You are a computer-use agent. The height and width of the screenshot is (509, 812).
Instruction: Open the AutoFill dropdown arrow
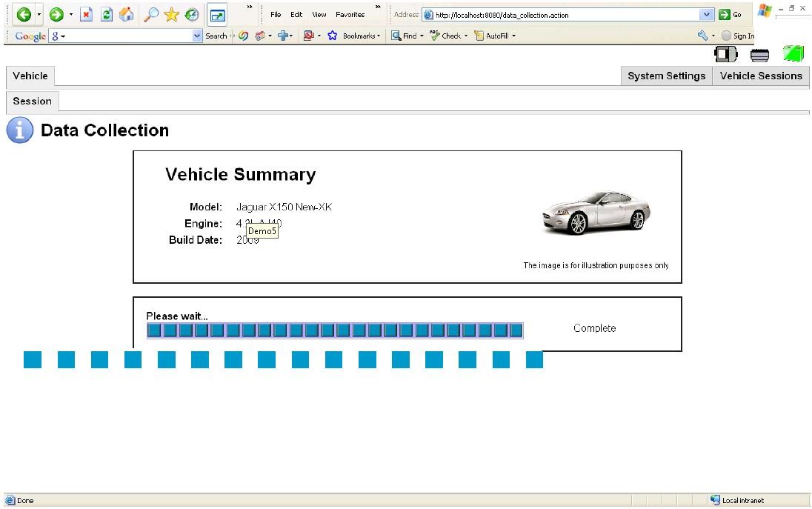[x=513, y=36]
